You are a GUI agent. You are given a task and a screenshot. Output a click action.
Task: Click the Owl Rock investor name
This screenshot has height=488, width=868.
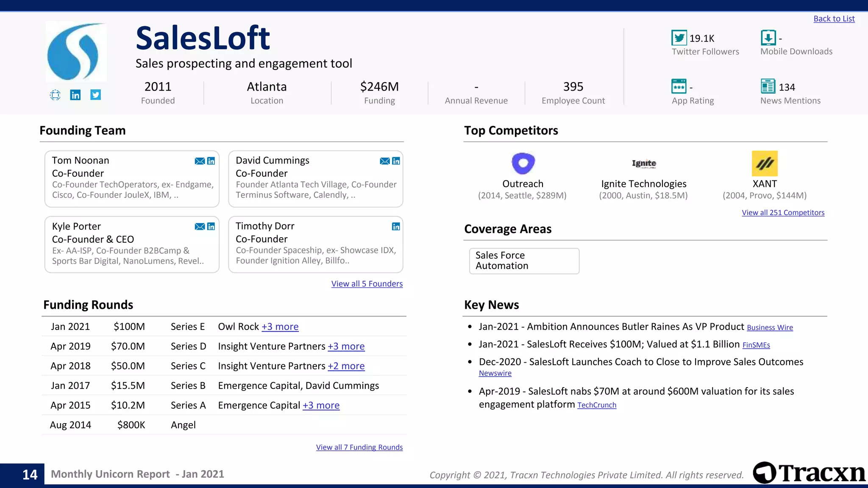238,327
